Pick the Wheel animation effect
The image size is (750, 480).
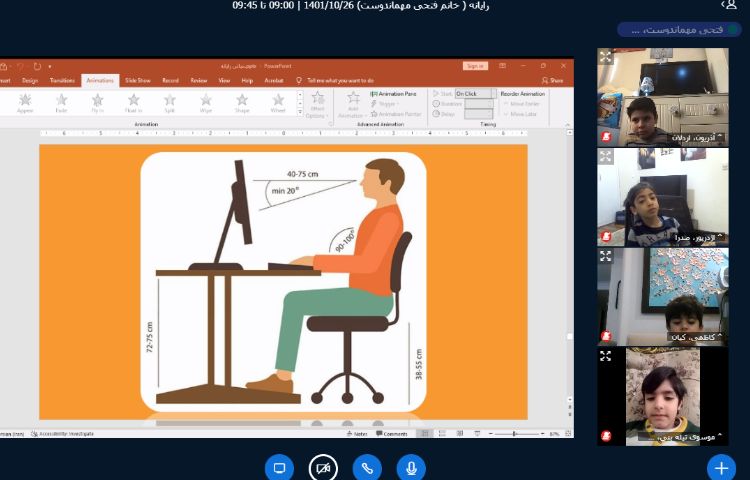(x=277, y=102)
